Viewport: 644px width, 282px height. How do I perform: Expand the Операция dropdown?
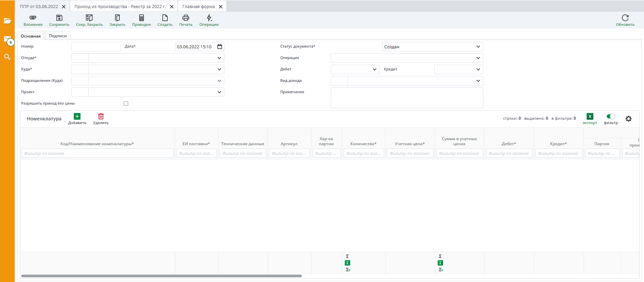point(478,58)
